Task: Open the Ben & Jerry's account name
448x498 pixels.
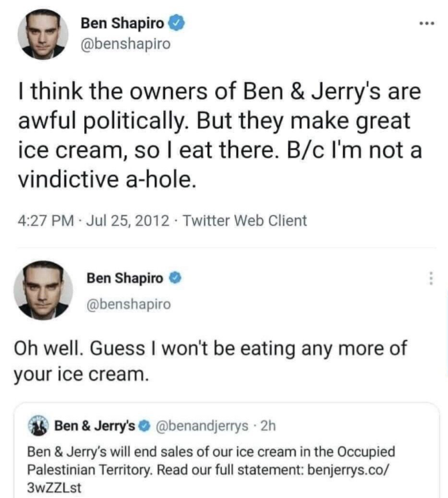Action: click(94, 426)
